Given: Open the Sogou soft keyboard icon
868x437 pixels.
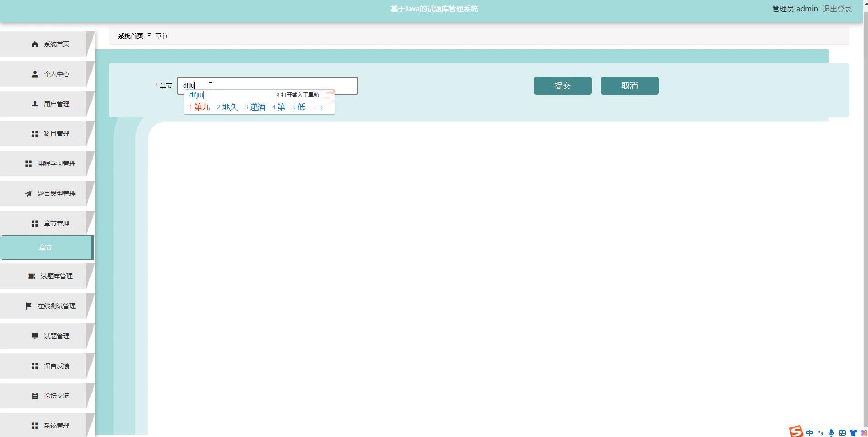Looking at the screenshot, I should pyautogui.click(x=842, y=433).
